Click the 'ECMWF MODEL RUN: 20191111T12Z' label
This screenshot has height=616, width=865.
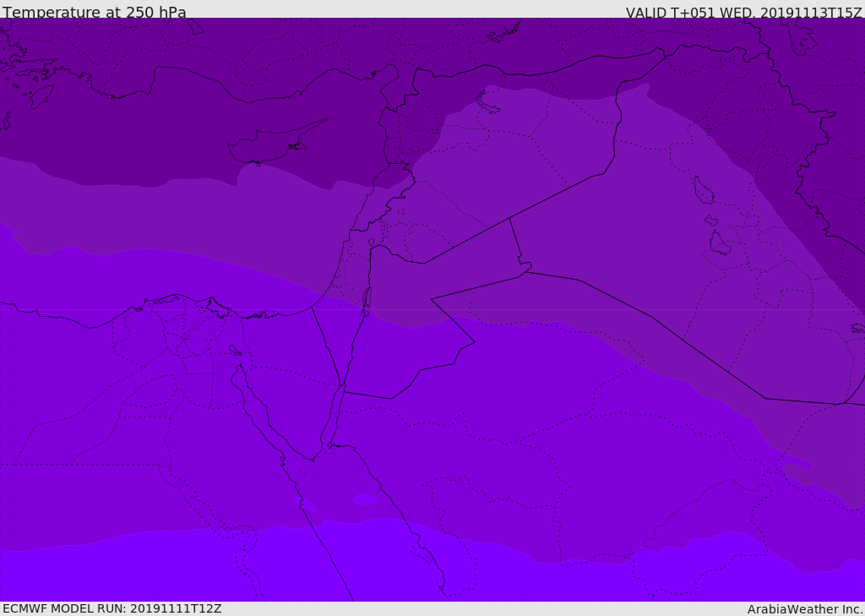pos(112,608)
